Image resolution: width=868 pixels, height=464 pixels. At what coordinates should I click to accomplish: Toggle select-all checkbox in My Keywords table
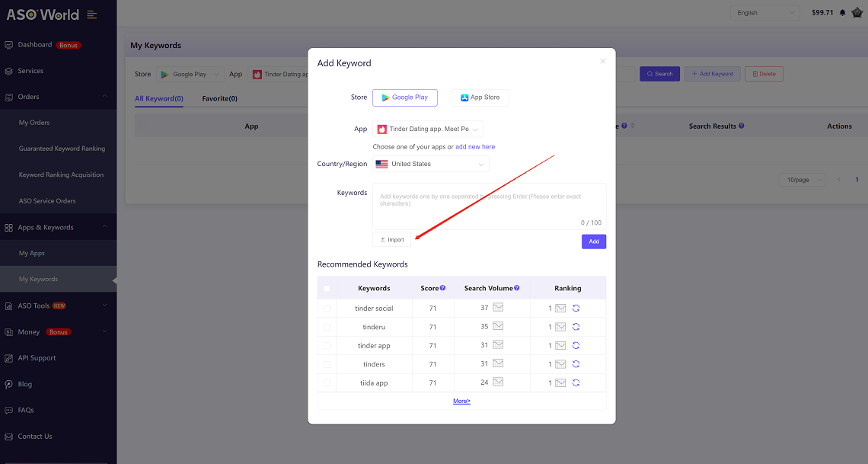coord(143,126)
